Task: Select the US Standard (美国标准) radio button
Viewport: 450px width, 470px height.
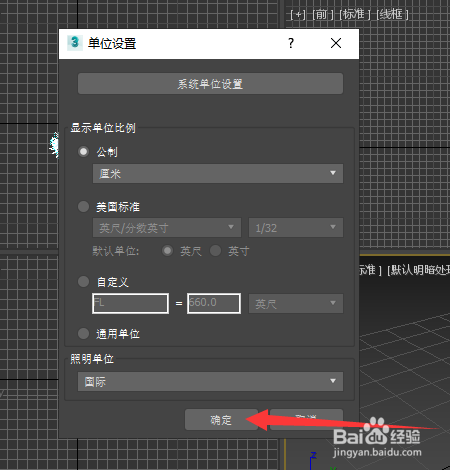Action: coord(83,207)
